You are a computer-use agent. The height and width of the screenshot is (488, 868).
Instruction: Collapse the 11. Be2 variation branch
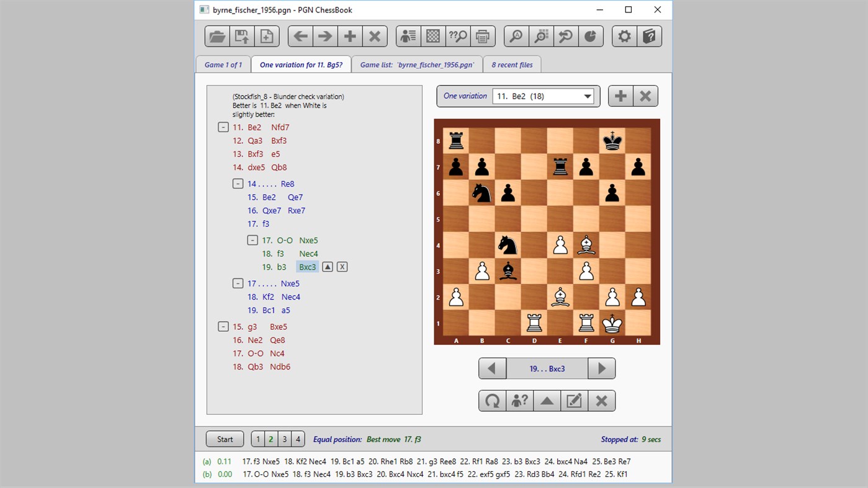coord(223,127)
